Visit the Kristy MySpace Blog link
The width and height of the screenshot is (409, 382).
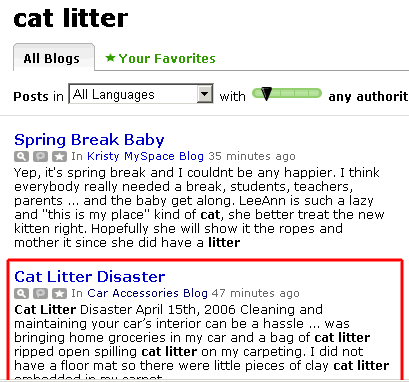click(145, 156)
